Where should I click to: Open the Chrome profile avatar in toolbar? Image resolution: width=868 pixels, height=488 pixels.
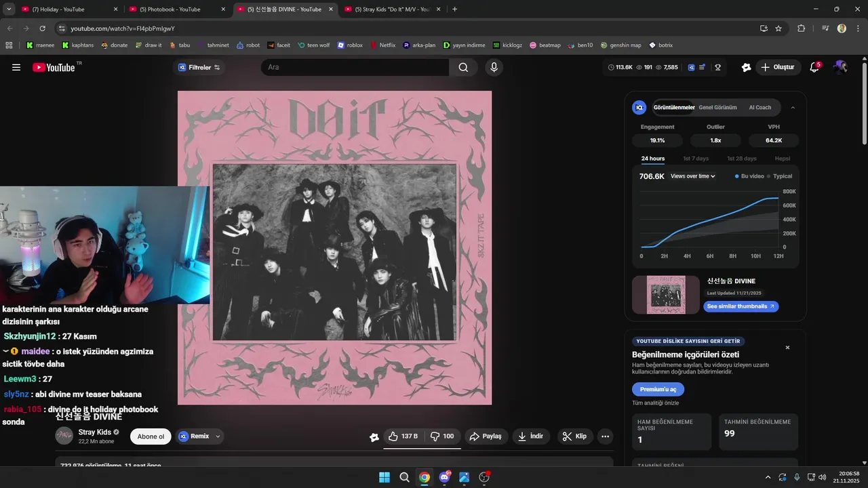pos(842,28)
